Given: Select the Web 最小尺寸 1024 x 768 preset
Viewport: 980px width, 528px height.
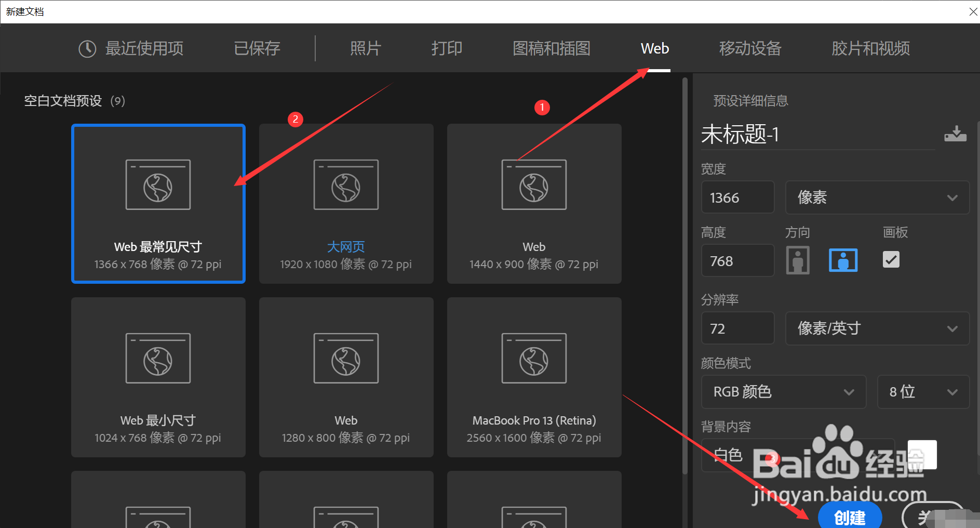Looking at the screenshot, I should pos(158,377).
